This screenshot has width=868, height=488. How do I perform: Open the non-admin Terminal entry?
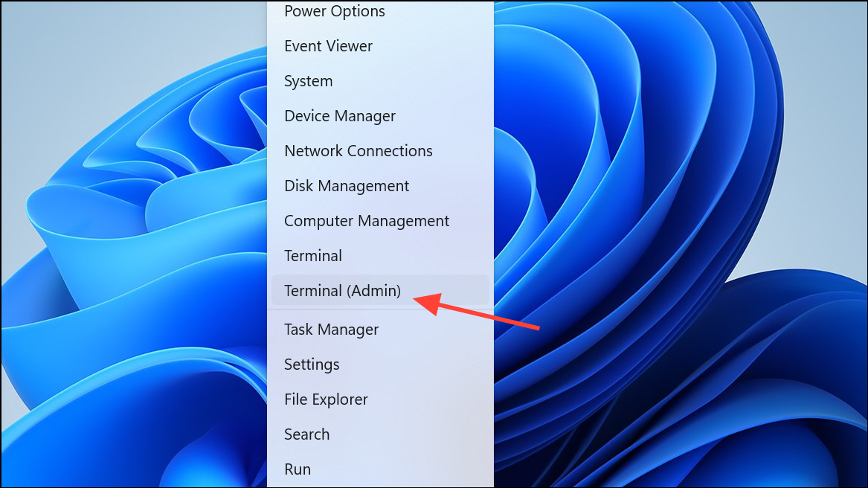click(x=380, y=255)
